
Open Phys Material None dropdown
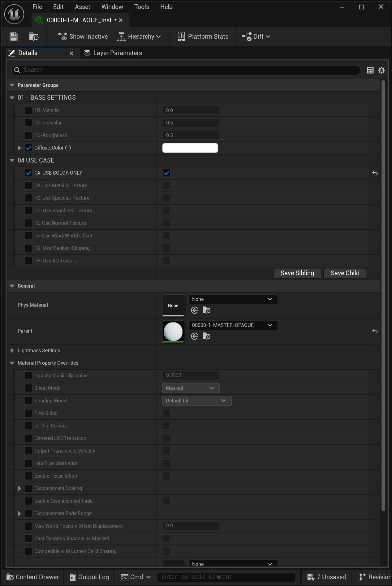point(233,299)
